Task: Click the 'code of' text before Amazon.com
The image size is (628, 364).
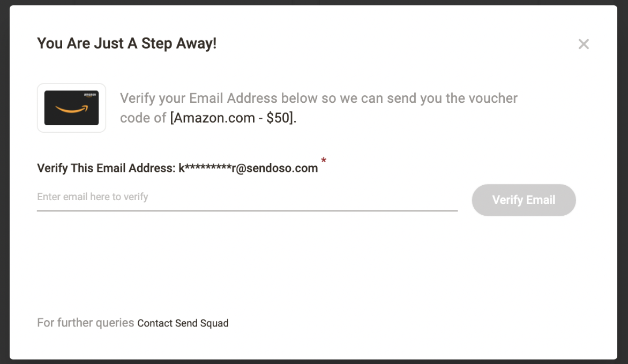Action: [x=143, y=118]
